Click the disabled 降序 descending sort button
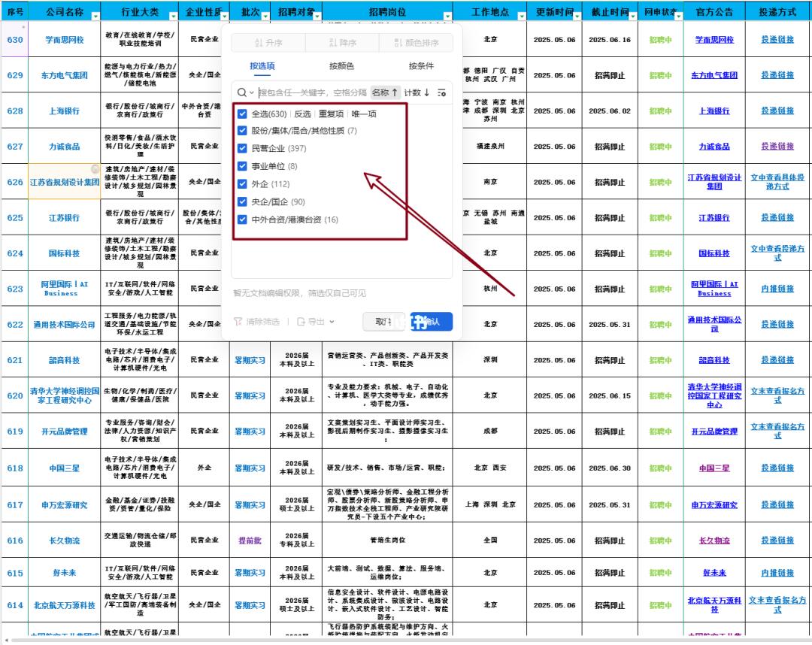 click(x=342, y=42)
